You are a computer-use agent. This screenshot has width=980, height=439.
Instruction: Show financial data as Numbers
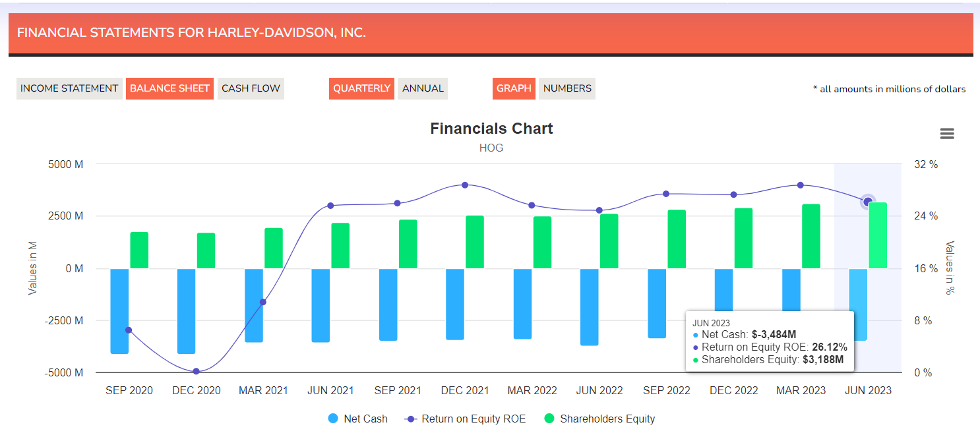pyautogui.click(x=567, y=88)
